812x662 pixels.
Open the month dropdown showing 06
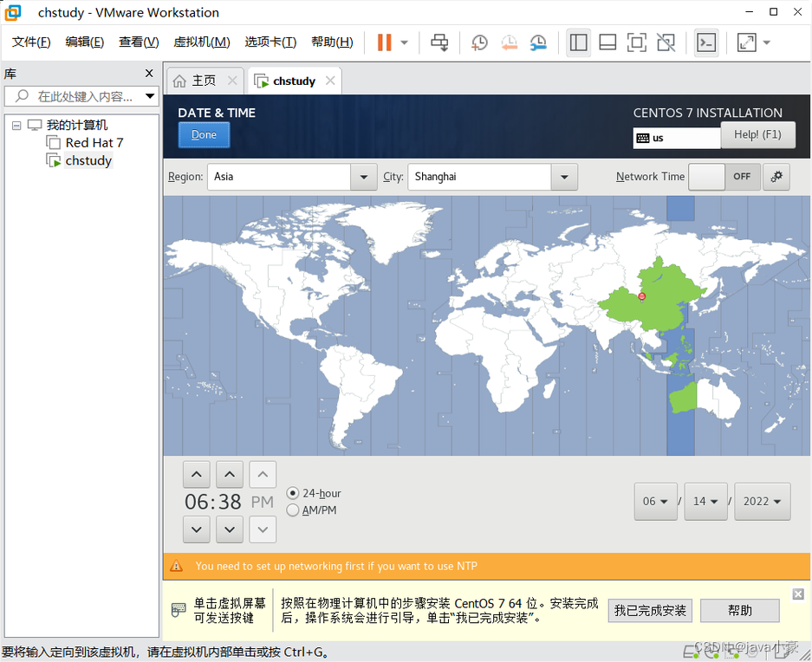point(656,502)
